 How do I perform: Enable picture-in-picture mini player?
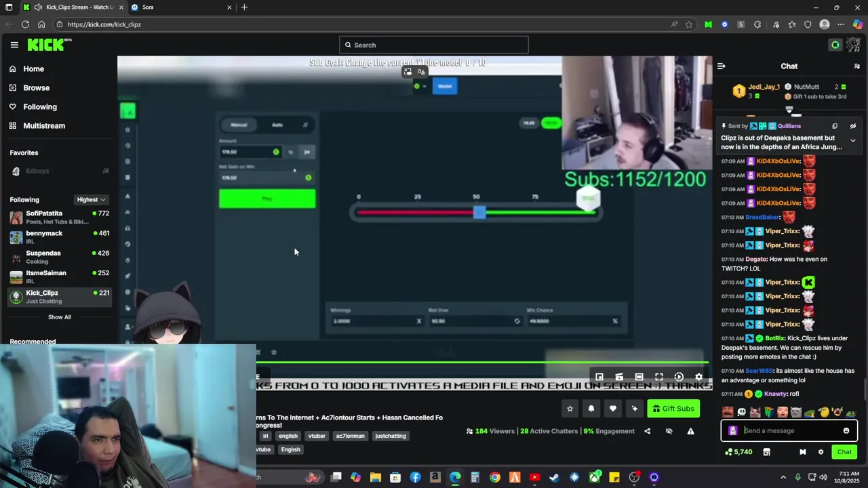[599, 377]
